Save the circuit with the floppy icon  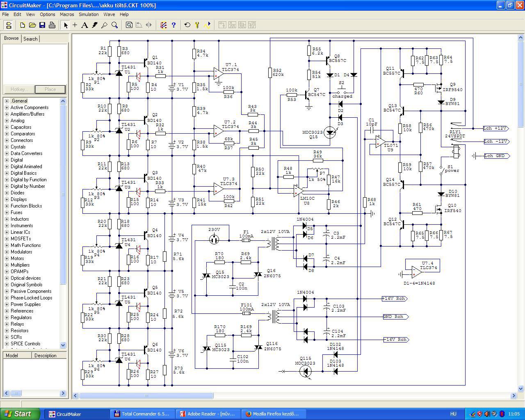tap(42, 25)
